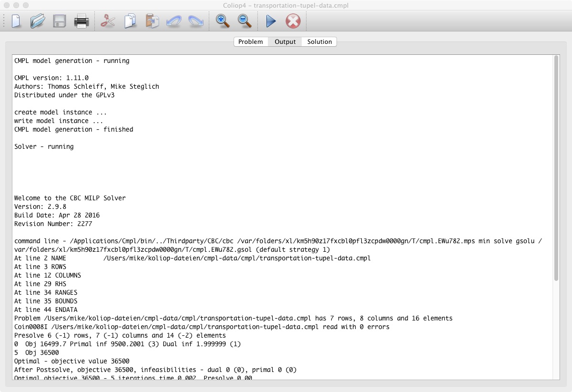Select the Output tab
Screen dimensions: 572x392
tap(285, 42)
